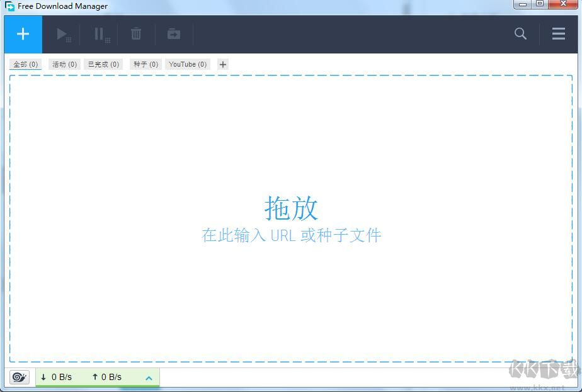Click the Pause downloads icon

click(100, 34)
